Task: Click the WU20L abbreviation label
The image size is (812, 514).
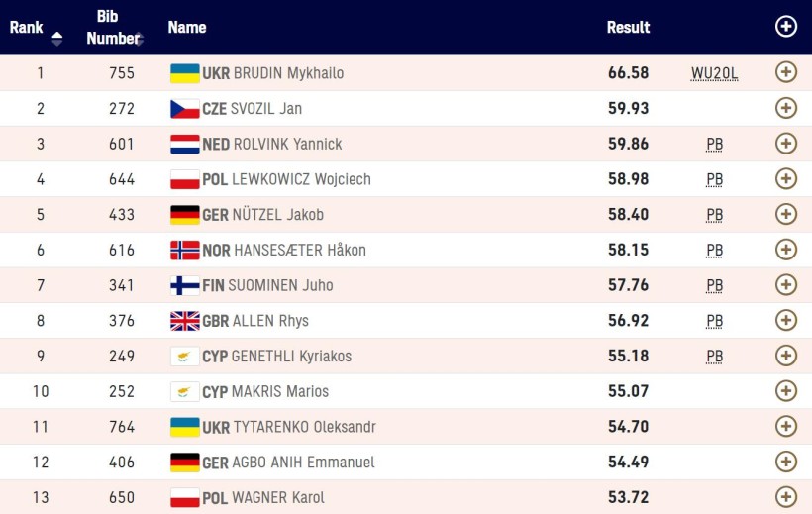Action: pos(714,73)
